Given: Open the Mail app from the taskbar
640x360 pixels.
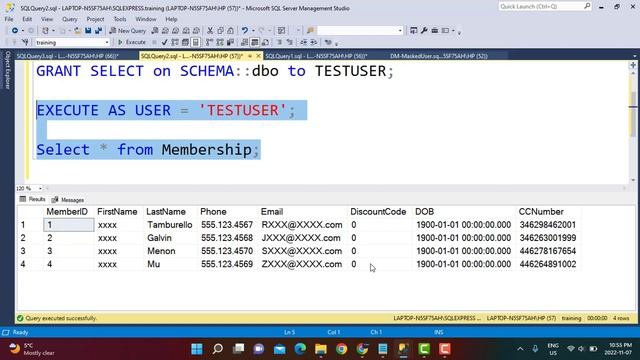Looking at the screenshot, I should pyautogui.click(x=280, y=349).
